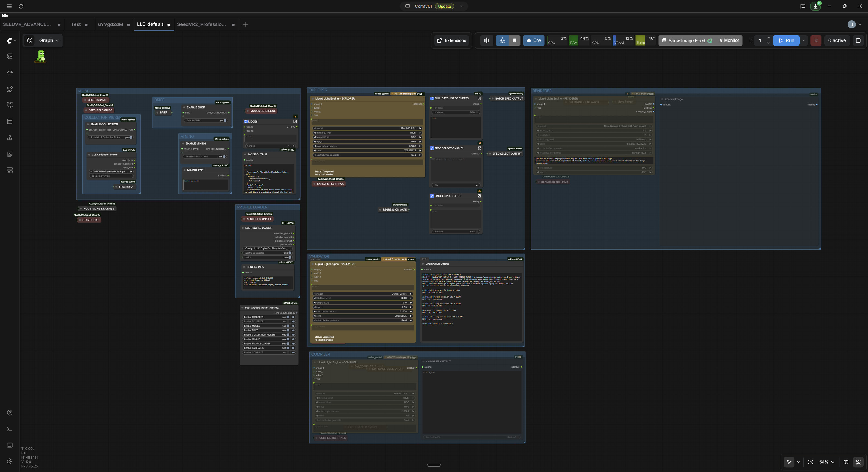Open the settings gear icon
This screenshot has width=868, height=472.
click(x=10, y=461)
